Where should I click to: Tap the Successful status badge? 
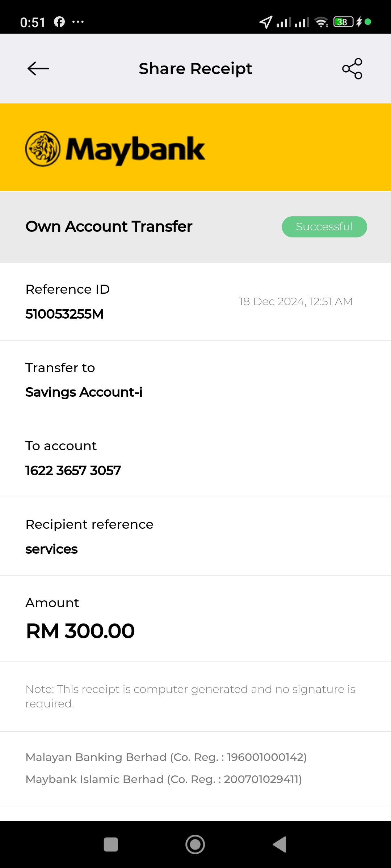tap(324, 227)
